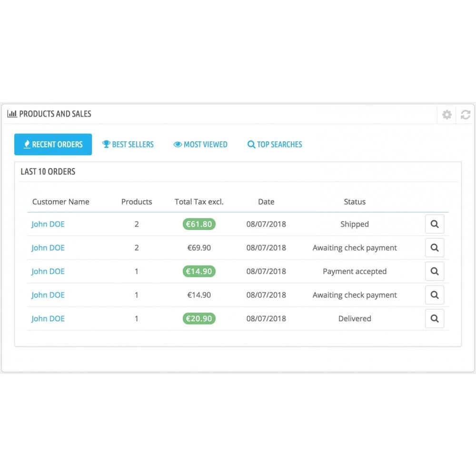
Task: Switch to the Best Sellers tab
Action: point(128,145)
